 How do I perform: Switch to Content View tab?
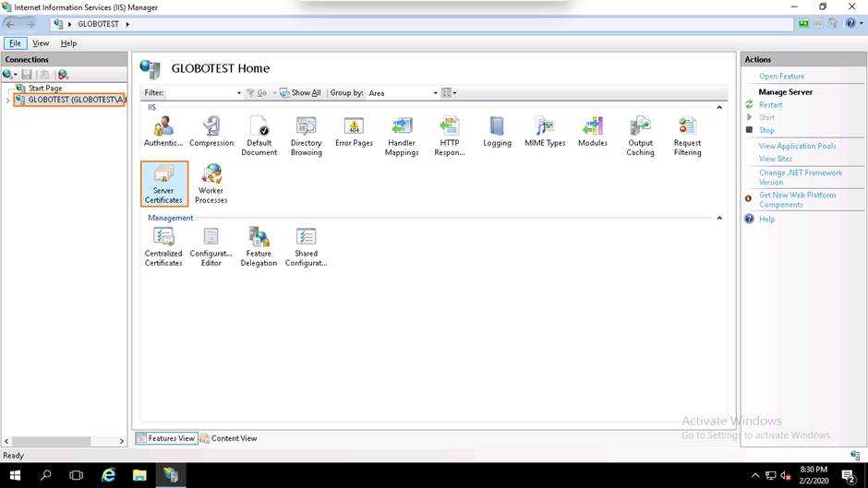point(229,438)
